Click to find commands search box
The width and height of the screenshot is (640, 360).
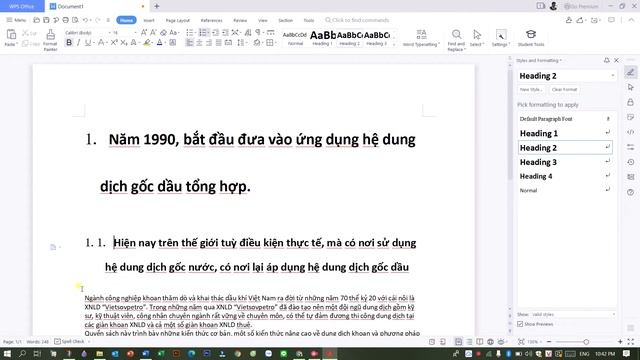coord(357,20)
